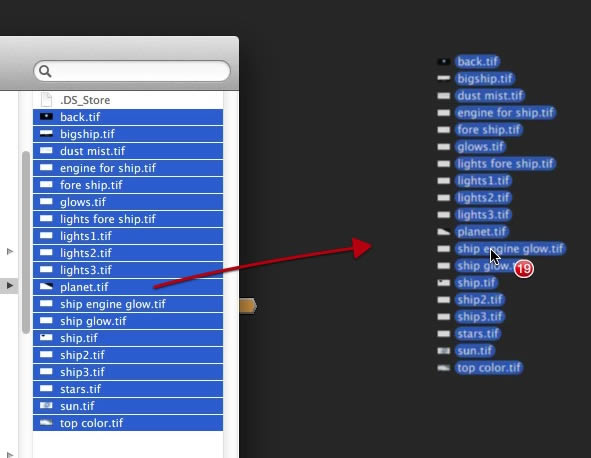Select glows.tif in the file list

click(x=128, y=202)
